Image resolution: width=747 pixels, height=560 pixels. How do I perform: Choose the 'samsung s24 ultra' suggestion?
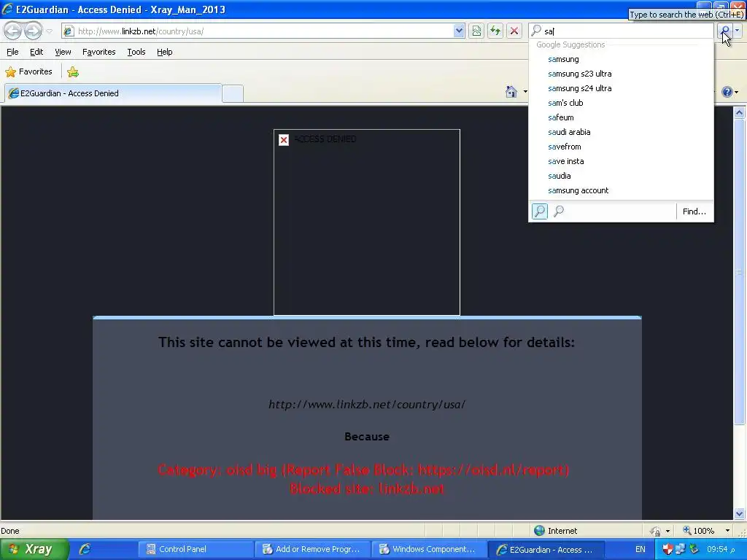[x=621, y=88]
